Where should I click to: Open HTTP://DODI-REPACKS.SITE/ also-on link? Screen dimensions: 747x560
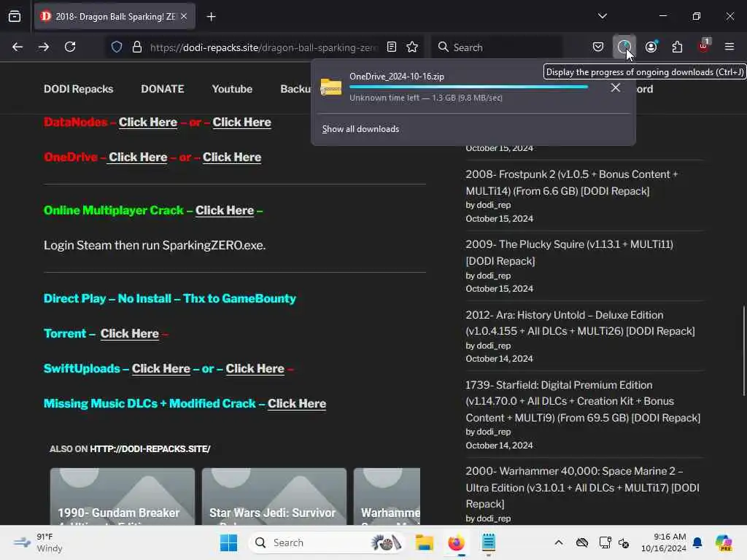[x=150, y=449]
